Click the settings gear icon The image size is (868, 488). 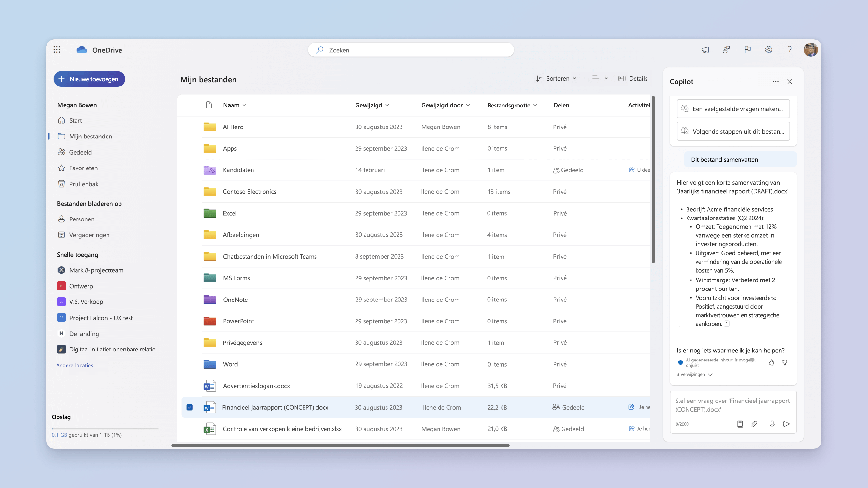coord(769,49)
